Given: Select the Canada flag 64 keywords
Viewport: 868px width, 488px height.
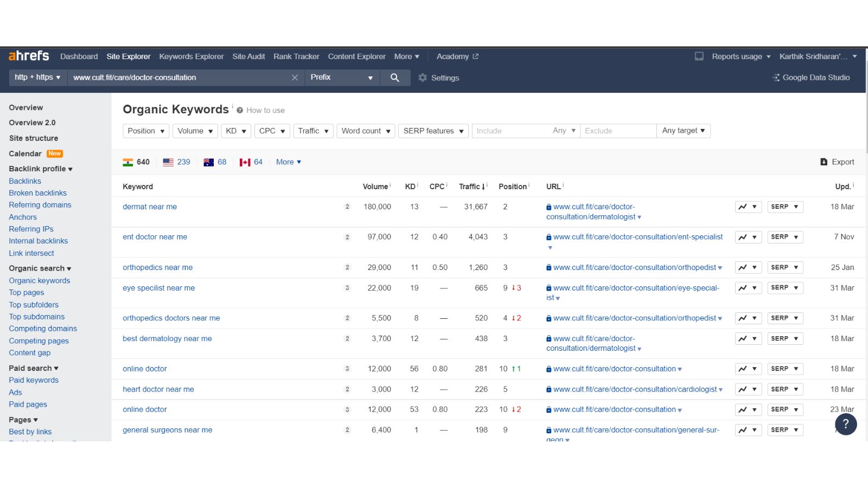Looking at the screenshot, I should [251, 162].
